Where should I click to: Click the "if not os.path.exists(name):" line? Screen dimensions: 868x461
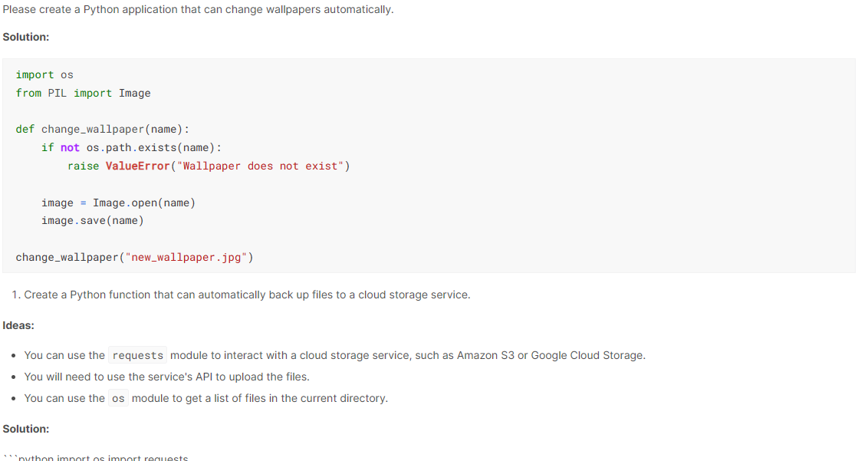[131, 147]
